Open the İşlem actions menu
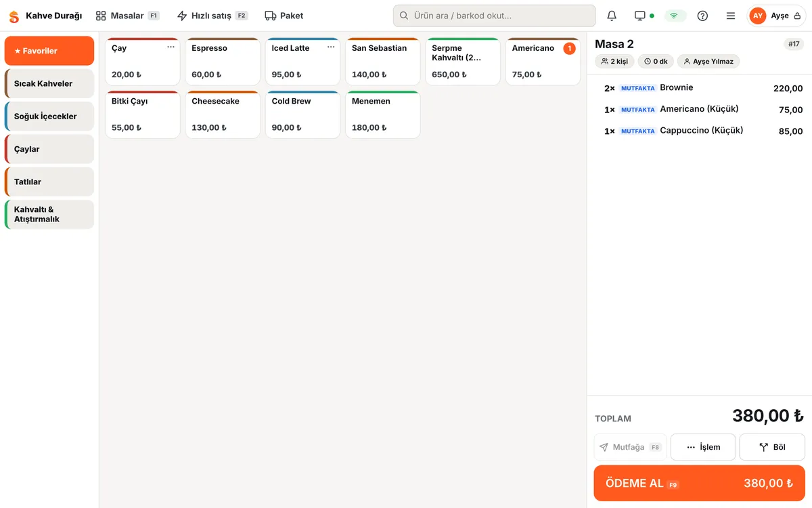The width and height of the screenshot is (812, 508). point(703,447)
